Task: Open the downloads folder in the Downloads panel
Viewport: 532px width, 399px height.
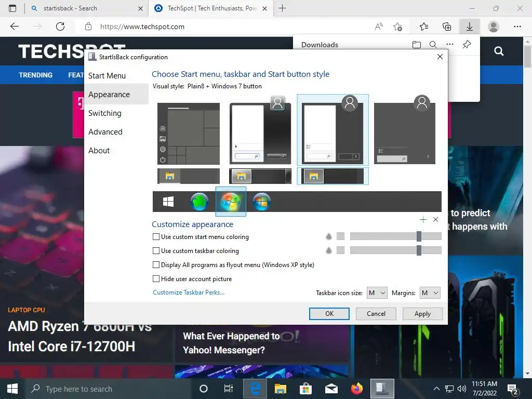Action: [x=417, y=45]
